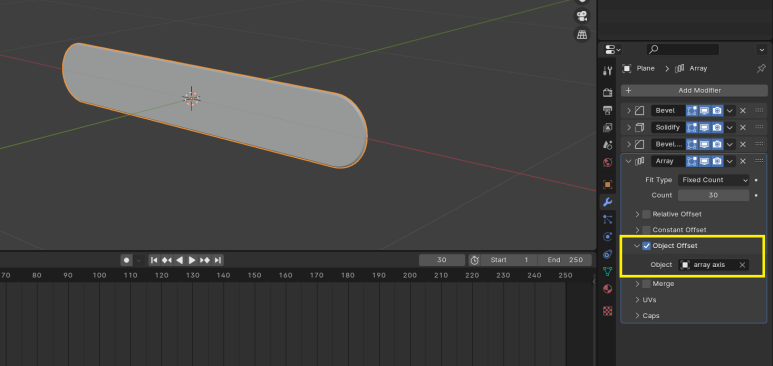Remove the Solidify modifier
773x366 pixels.
(x=743, y=127)
